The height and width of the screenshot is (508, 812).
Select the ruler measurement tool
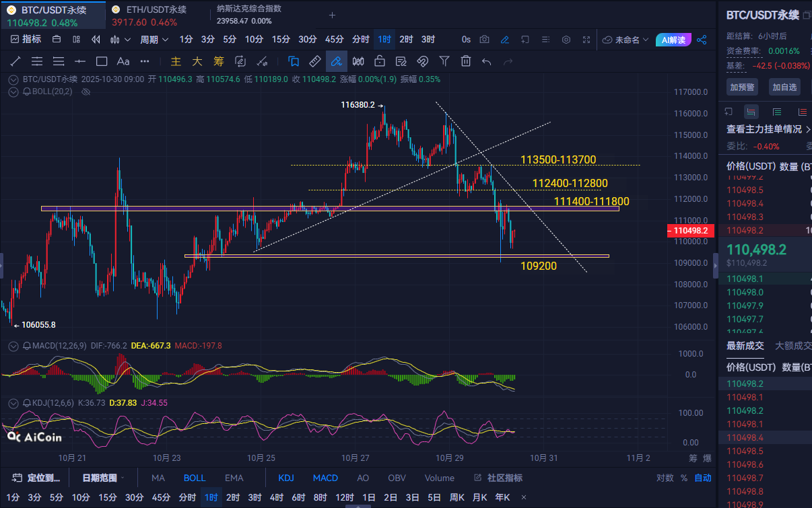[314, 61]
